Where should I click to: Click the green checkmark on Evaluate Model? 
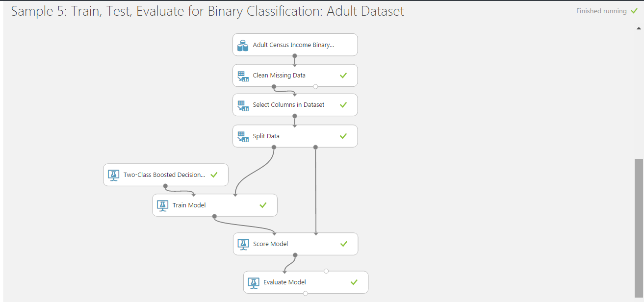354,282
